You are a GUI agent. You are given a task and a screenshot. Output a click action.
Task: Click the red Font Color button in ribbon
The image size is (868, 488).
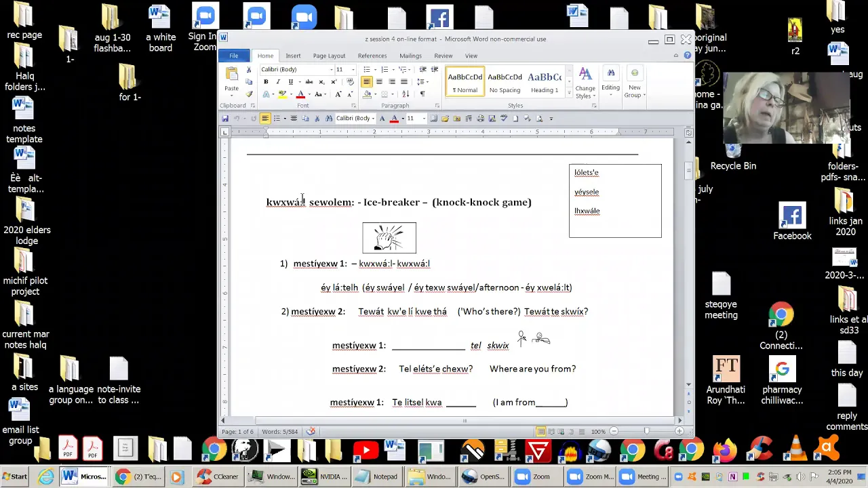tap(300, 94)
